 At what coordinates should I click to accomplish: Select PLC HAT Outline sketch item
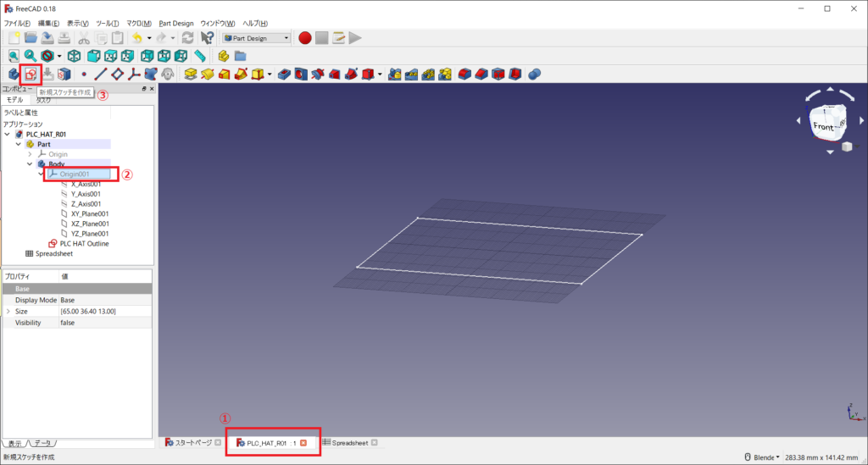[84, 243]
